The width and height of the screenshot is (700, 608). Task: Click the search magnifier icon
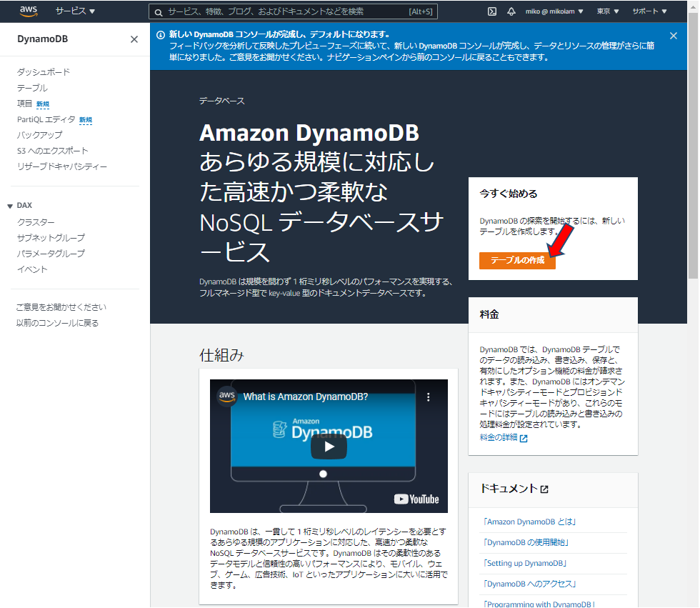[159, 12]
